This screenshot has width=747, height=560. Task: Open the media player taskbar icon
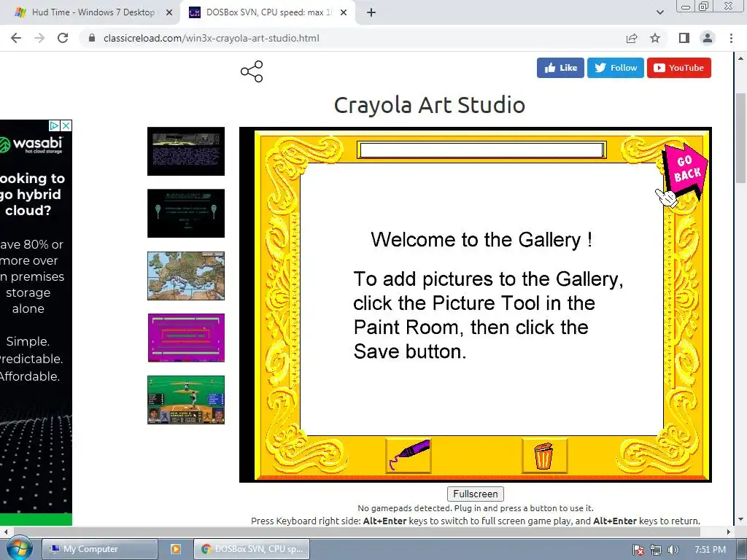[x=175, y=549]
